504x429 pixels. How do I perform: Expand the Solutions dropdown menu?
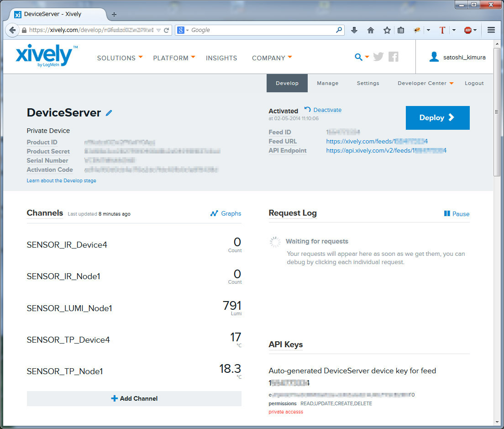point(120,58)
